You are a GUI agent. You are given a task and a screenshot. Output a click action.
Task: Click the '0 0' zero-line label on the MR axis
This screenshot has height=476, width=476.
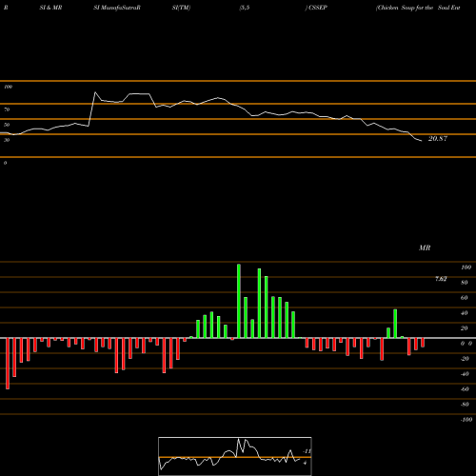pyautogui.click(x=466, y=344)
